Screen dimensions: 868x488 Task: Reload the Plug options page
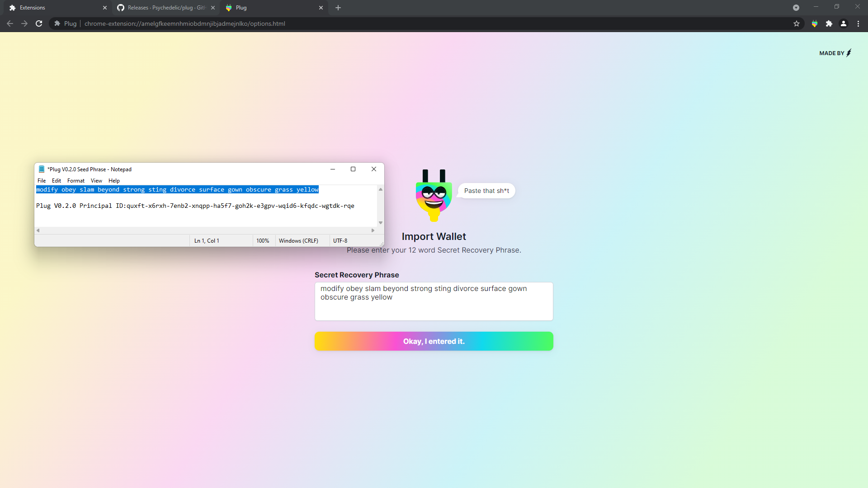click(x=39, y=23)
